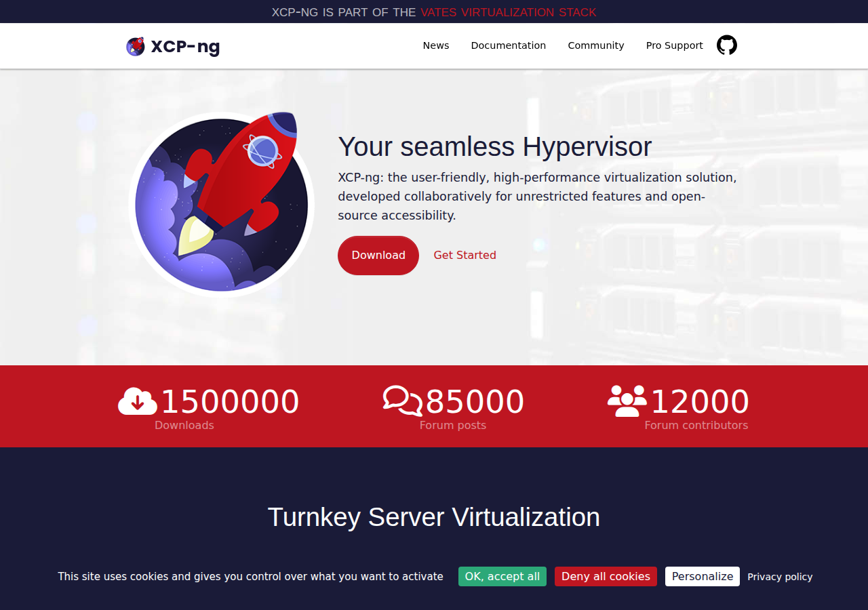Follow the Get Started link
Screen dimensions: 868x610
465,256
